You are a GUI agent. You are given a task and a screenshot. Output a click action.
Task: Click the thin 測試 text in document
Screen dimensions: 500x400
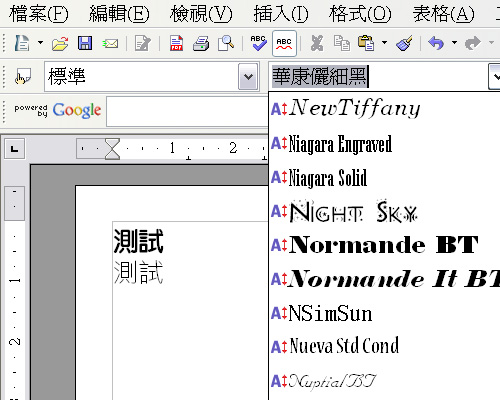pyautogui.click(x=138, y=272)
